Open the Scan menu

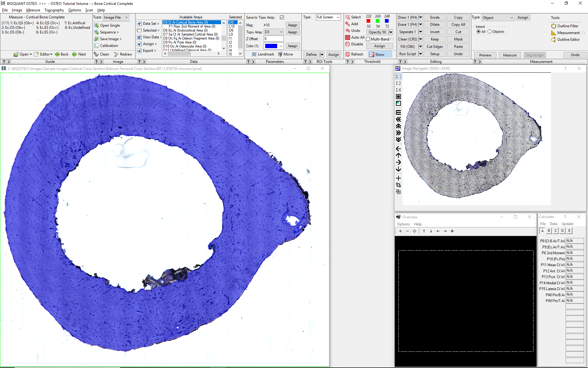(89, 10)
